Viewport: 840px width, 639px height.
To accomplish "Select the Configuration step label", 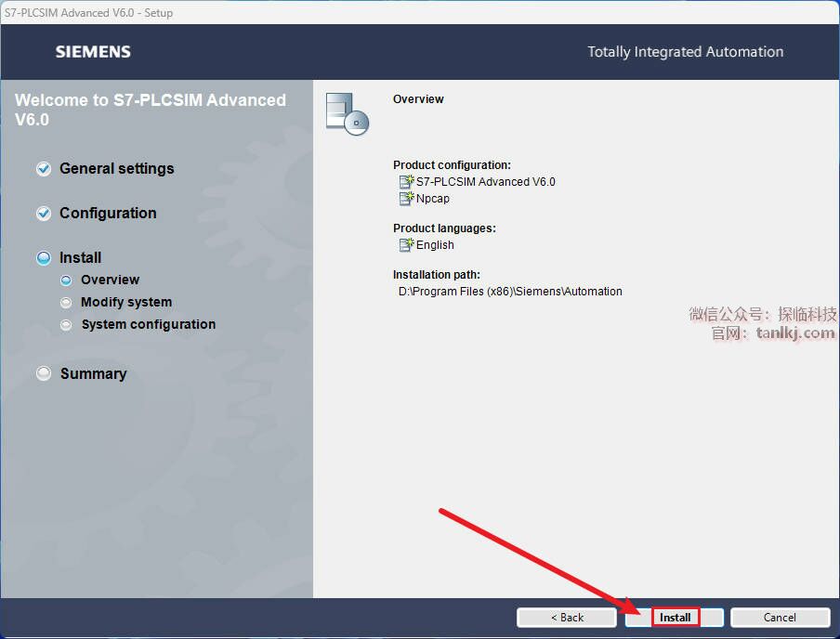I will 108,214.
